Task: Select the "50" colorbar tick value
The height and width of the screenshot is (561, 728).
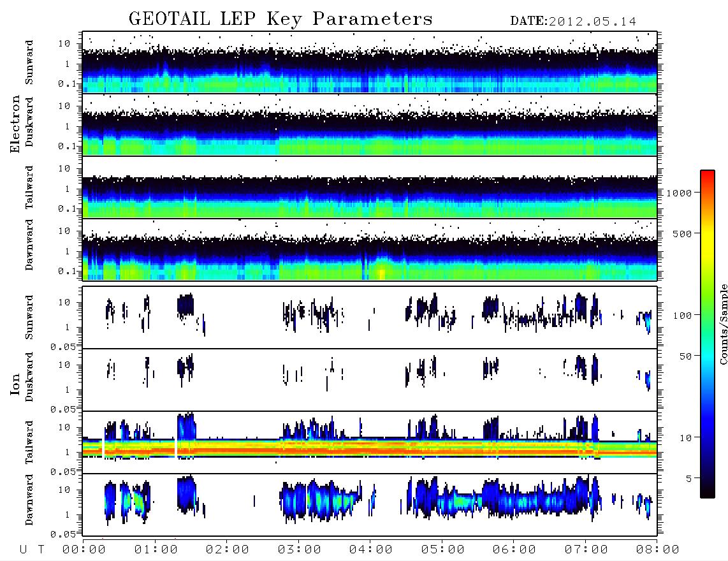Action: (x=685, y=356)
